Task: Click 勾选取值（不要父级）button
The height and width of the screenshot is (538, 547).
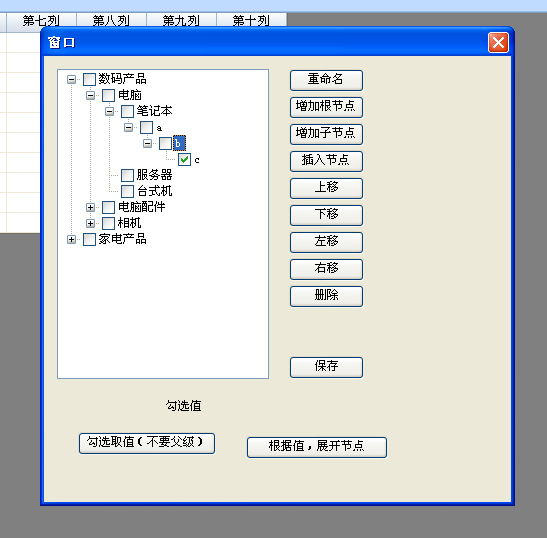Action: [147, 443]
